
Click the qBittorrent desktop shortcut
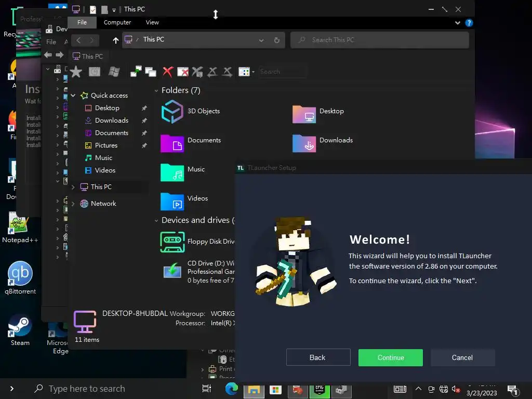click(x=20, y=278)
